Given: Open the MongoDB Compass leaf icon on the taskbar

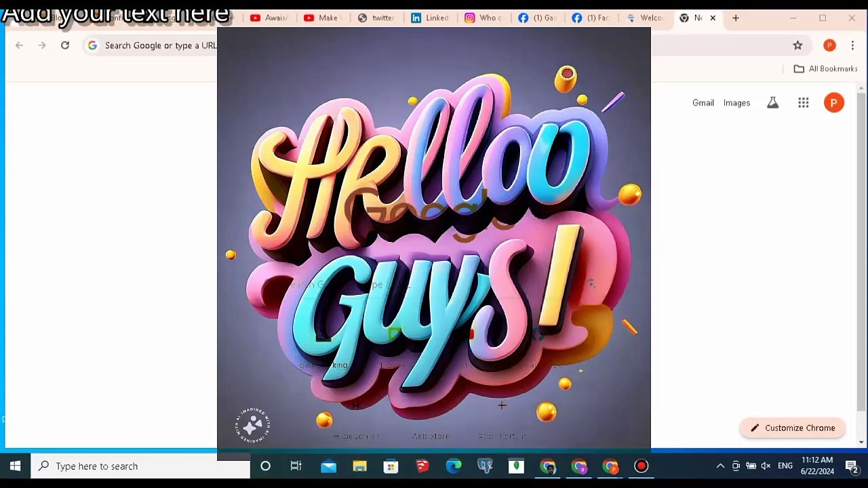Looking at the screenshot, I should [x=516, y=466].
